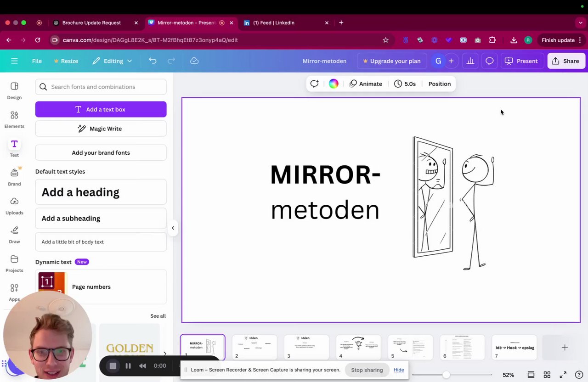588x382 pixels.
Task: Click the Hide link in the Loom bar
Action: pyautogui.click(x=399, y=370)
